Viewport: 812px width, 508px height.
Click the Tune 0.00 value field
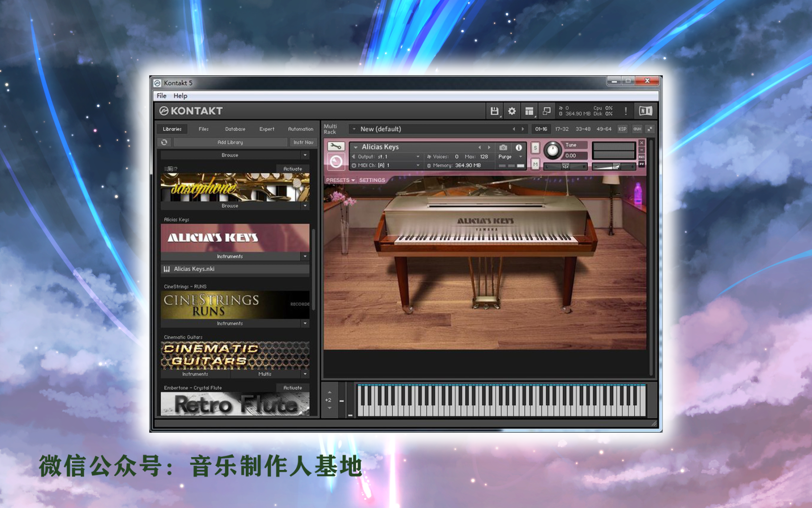pos(575,156)
